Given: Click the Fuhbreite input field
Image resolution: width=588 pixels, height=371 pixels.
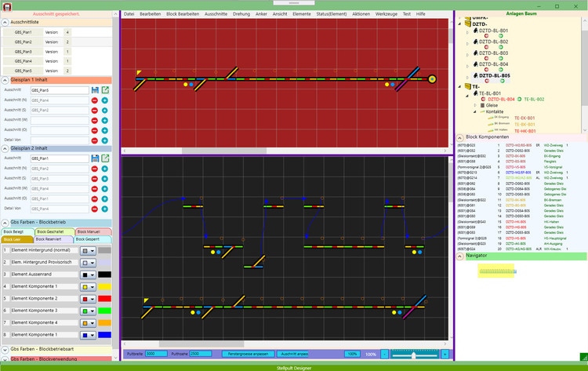Looking at the screenshot, I should 156,354.
